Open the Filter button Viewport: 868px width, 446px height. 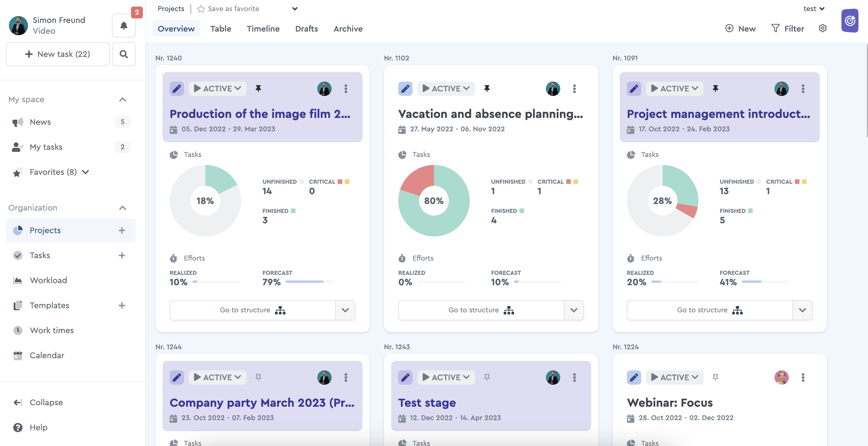click(x=787, y=29)
